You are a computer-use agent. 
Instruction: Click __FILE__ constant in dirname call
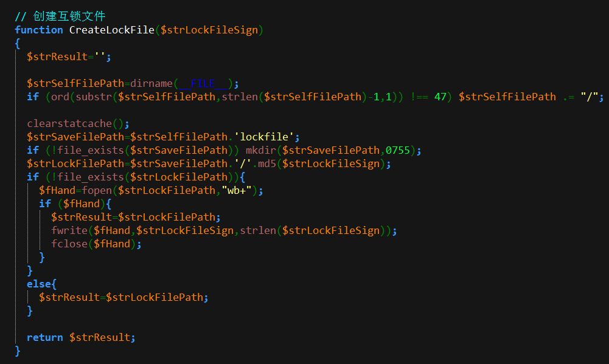(x=203, y=83)
